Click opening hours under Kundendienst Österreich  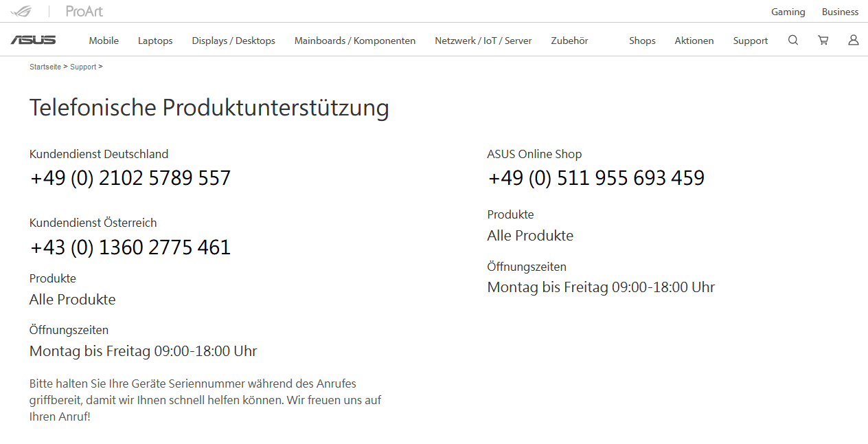144,351
